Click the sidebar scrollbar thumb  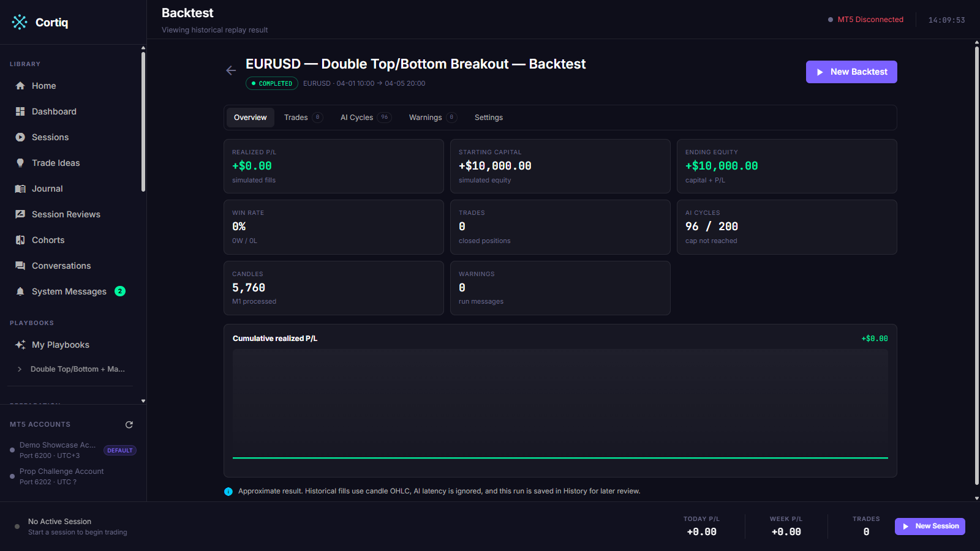tap(143, 122)
